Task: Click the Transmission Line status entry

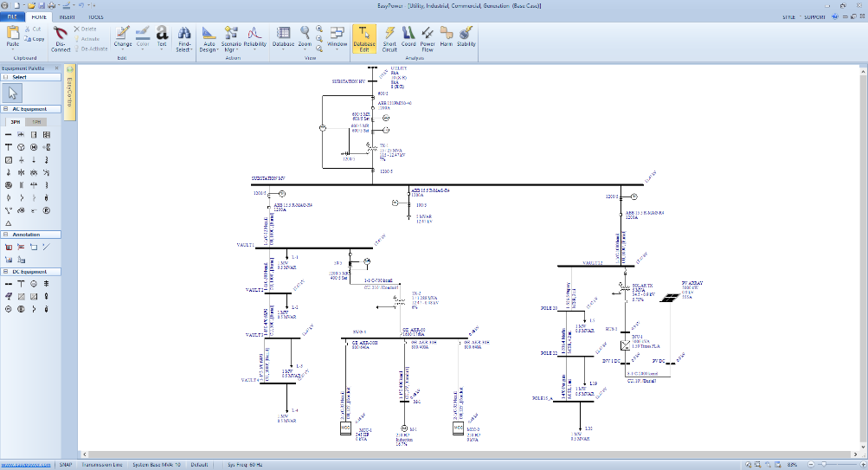Action: point(102,465)
